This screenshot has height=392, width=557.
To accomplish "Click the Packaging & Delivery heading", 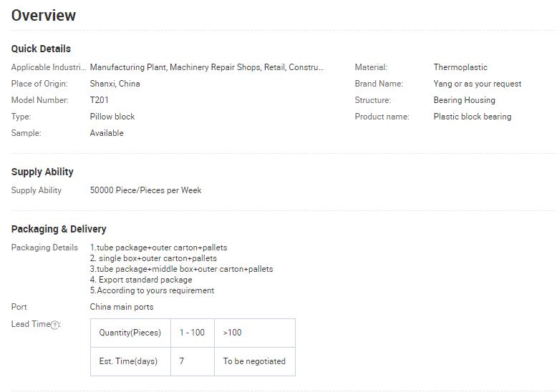I will [x=59, y=229].
